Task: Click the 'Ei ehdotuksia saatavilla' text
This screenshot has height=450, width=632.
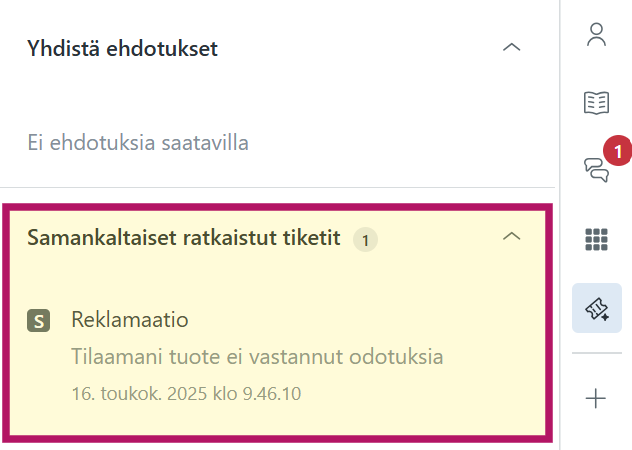Action: click(x=138, y=143)
